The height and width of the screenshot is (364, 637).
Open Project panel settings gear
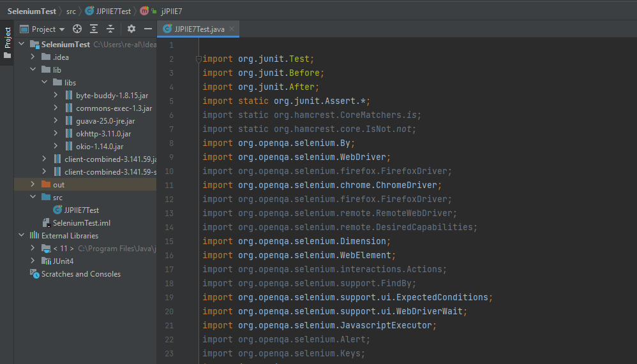(x=131, y=29)
